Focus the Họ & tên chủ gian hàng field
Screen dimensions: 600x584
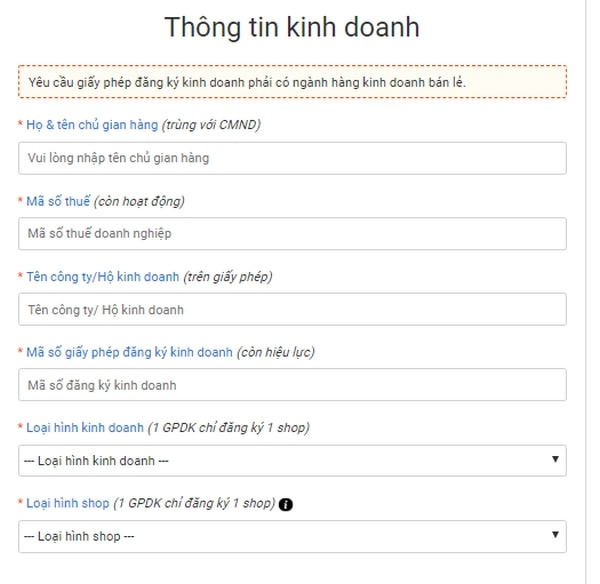pos(292,158)
